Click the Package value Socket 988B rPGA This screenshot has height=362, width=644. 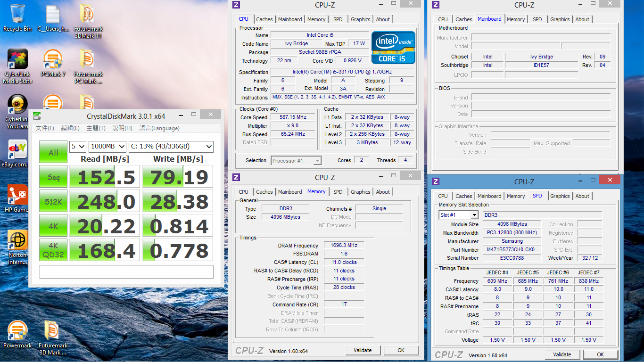click(320, 52)
